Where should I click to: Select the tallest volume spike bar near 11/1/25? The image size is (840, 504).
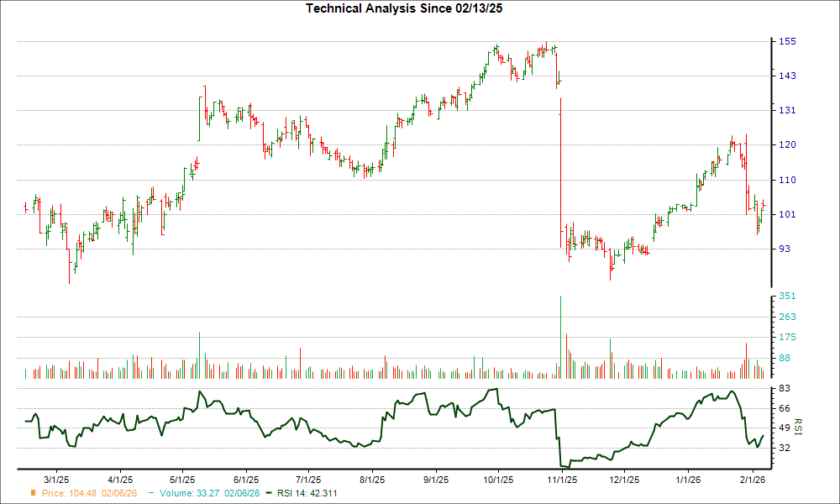[561, 336]
